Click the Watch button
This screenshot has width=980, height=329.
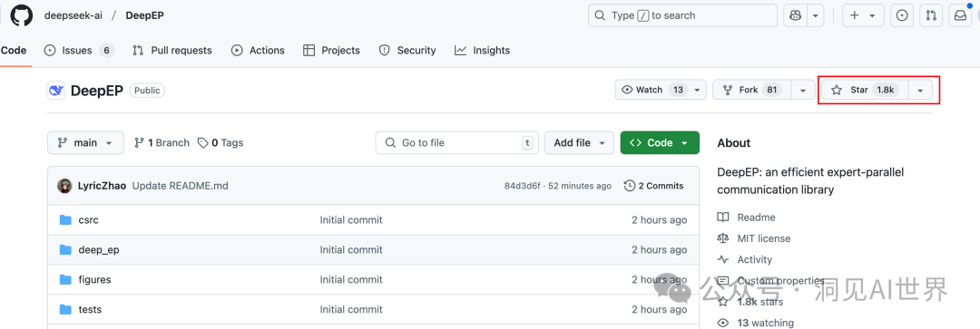click(661, 90)
